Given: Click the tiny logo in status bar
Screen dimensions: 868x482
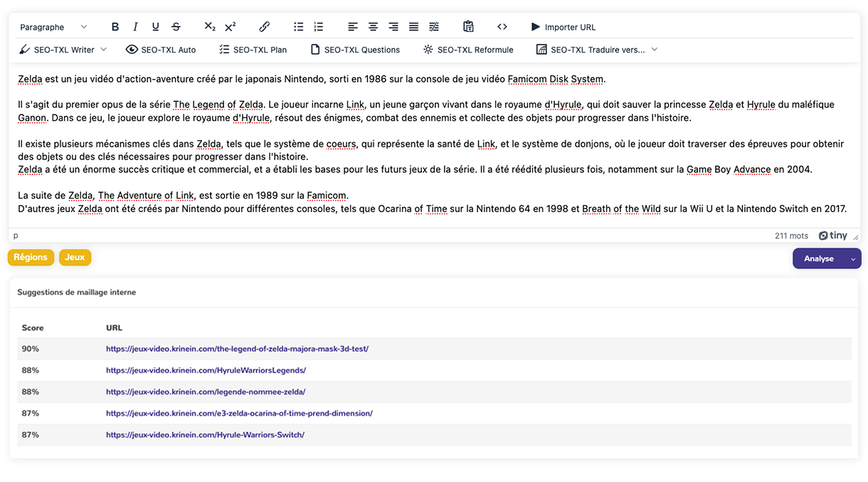Looking at the screenshot, I should pos(833,236).
